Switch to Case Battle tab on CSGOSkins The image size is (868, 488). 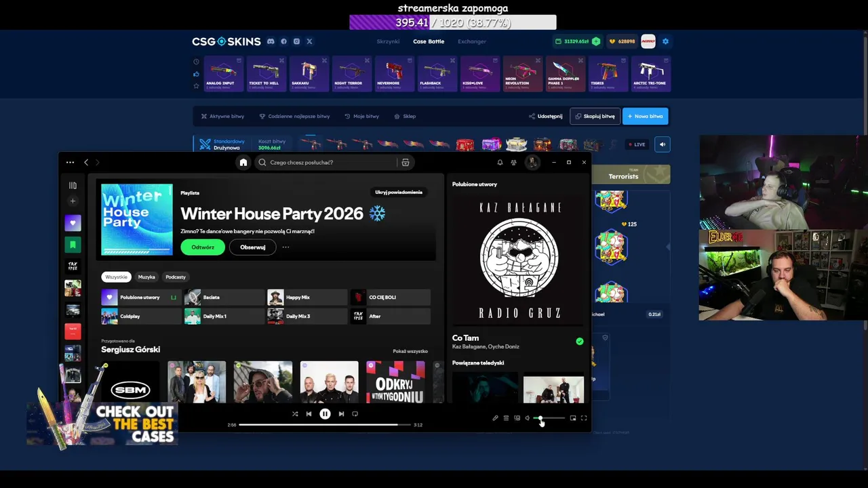tap(429, 41)
